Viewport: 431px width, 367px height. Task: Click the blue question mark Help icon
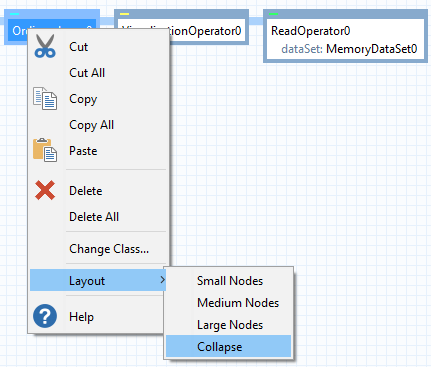(45, 316)
